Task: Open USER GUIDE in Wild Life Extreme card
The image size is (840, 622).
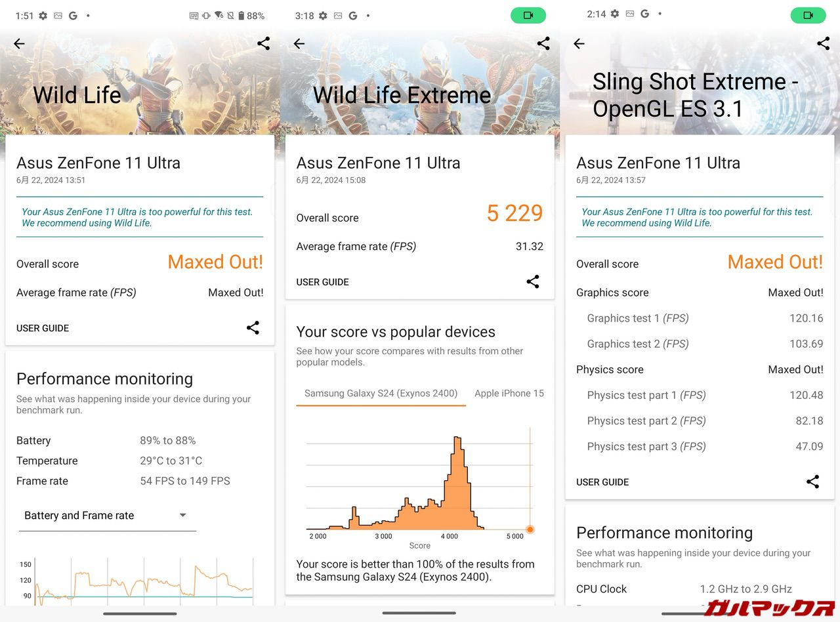Action: pyautogui.click(x=322, y=282)
